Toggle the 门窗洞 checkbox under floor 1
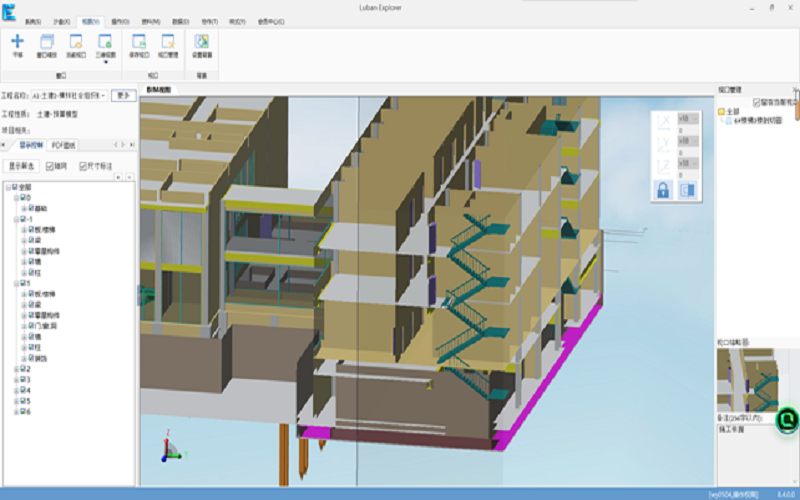This screenshot has height=500, width=800. (31, 326)
